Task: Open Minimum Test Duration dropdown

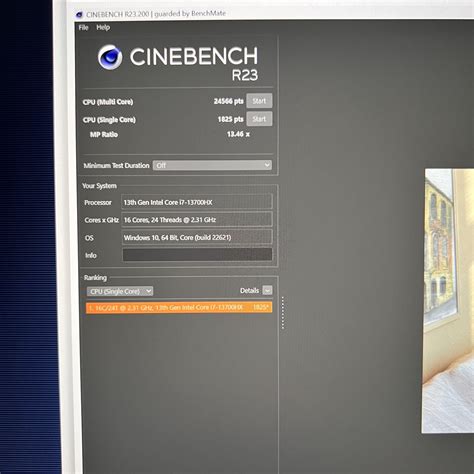Action: pos(212,165)
